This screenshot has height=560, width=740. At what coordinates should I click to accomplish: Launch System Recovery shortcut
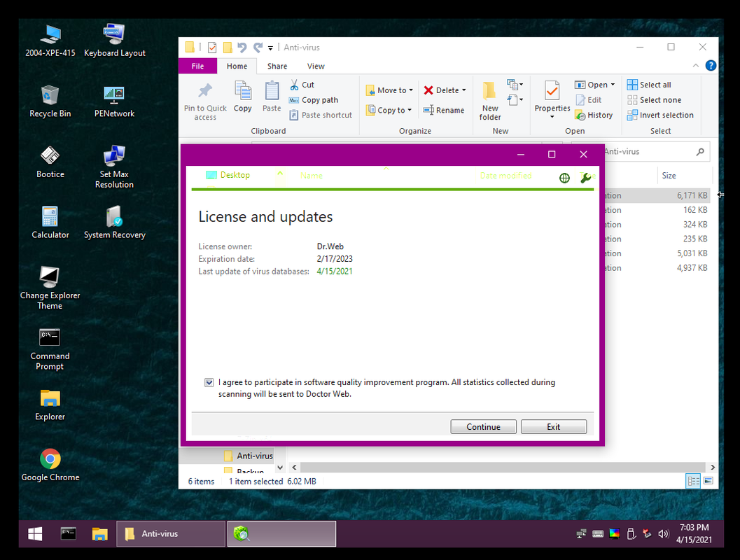[114, 222]
